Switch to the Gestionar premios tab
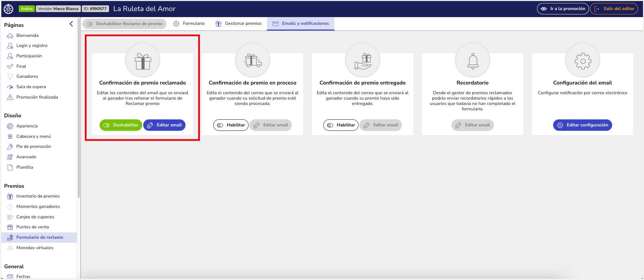 (x=238, y=23)
